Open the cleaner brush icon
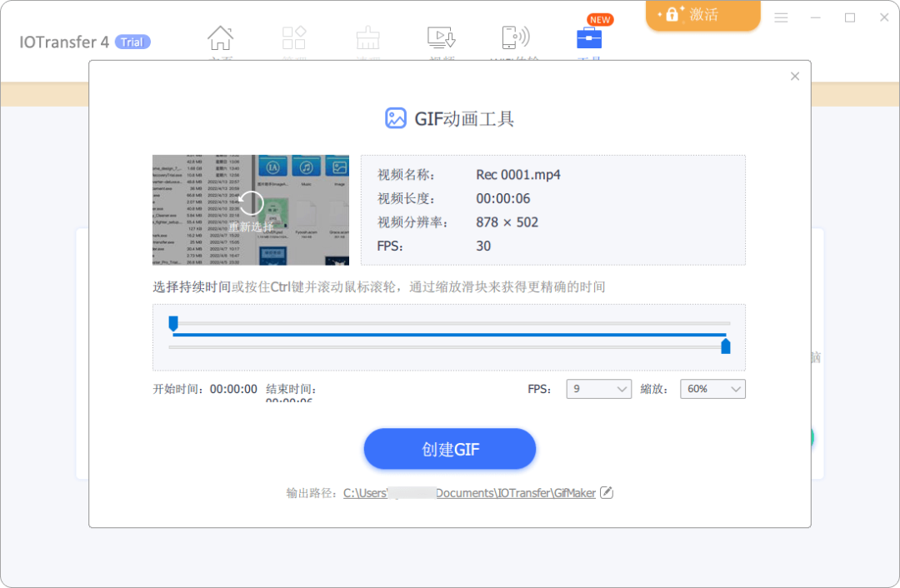The image size is (900, 588). pos(367,38)
